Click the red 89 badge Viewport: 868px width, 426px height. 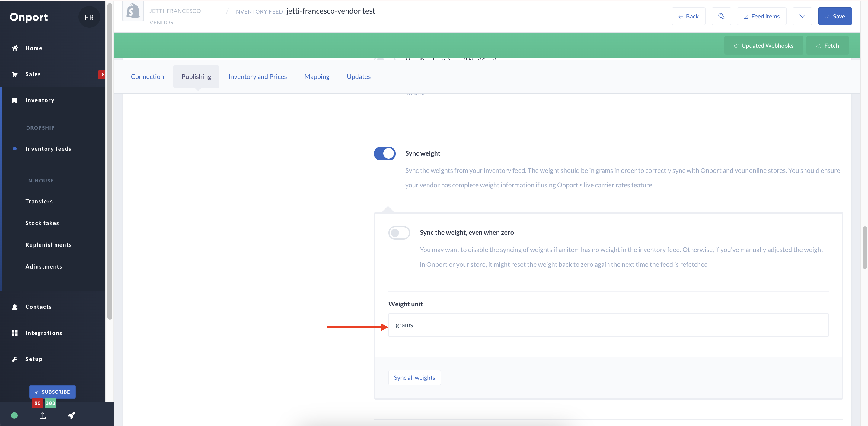pos(37,403)
